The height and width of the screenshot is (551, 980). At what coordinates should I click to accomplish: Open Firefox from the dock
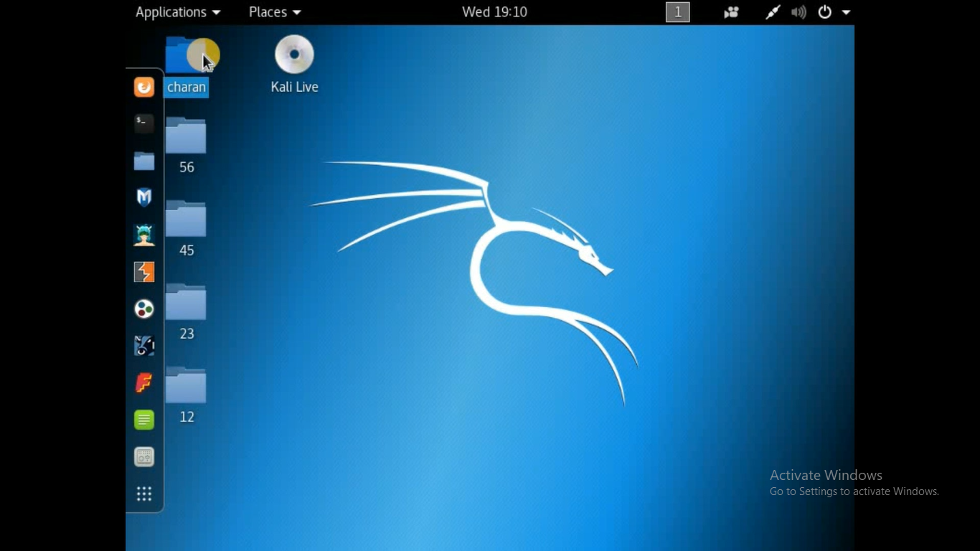[144, 87]
